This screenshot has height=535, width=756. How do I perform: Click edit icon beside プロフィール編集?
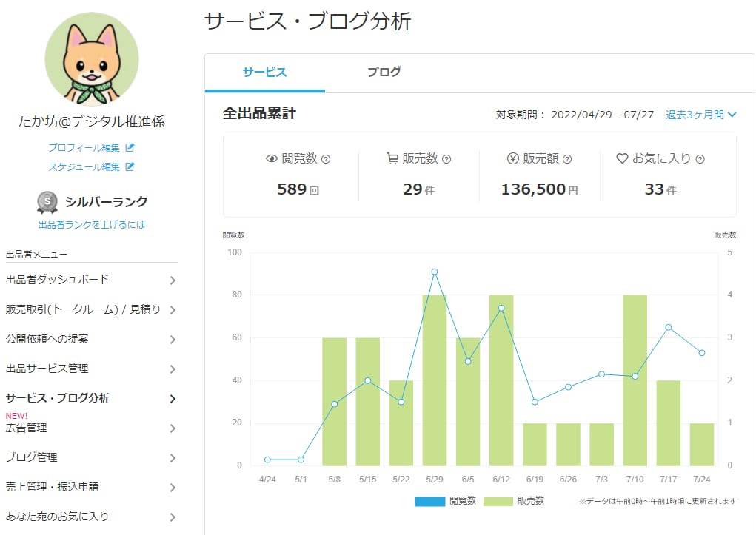click(x=130, y=147)
